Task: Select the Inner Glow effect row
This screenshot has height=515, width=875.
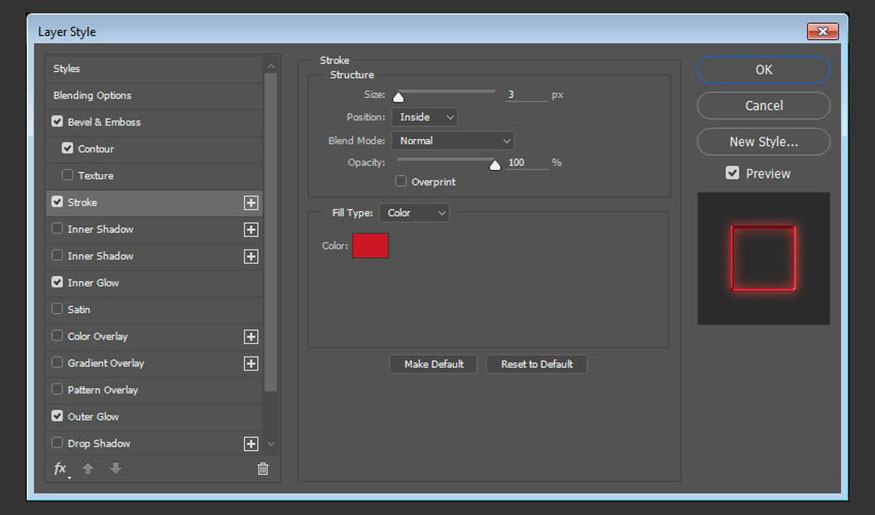Action: click(154, 283)
